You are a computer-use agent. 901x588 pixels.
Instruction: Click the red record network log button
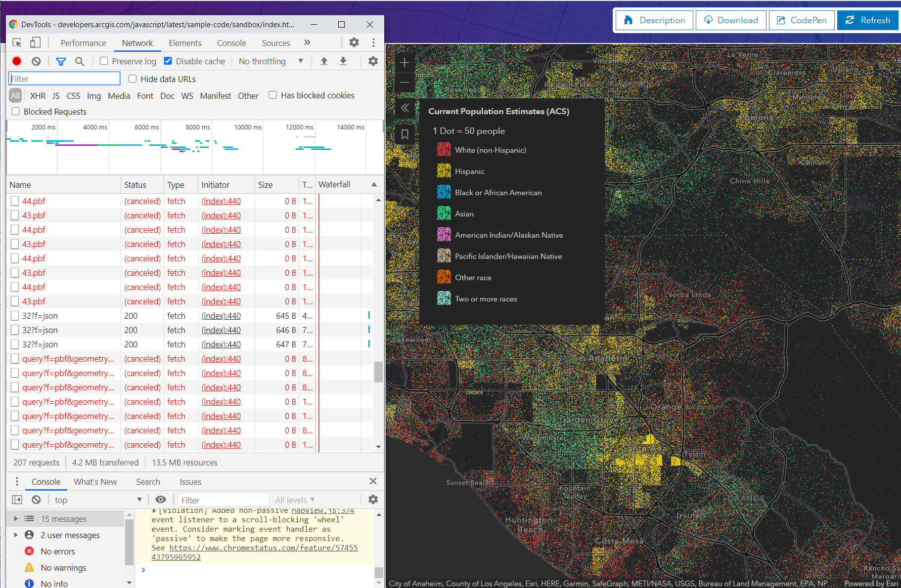(17, 61)
